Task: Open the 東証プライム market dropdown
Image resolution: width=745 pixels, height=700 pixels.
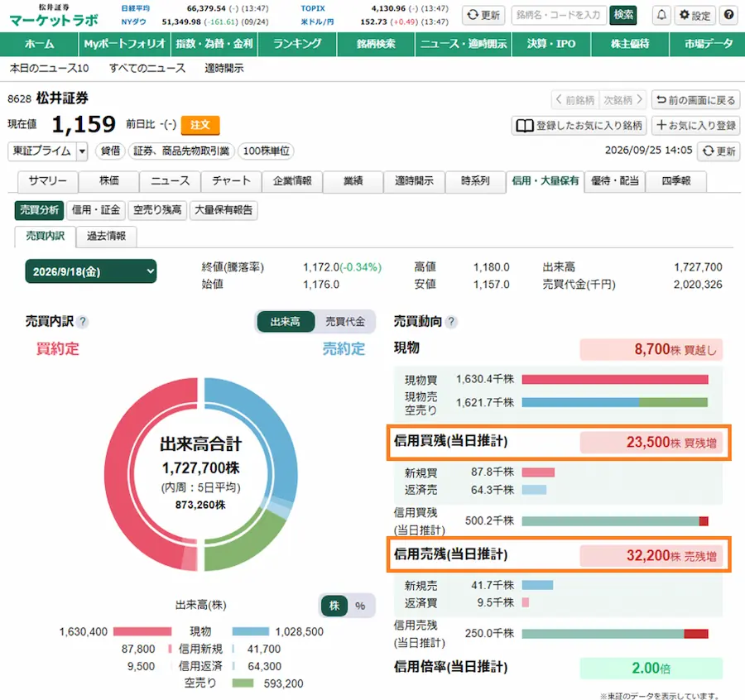Action: [47, 151]
